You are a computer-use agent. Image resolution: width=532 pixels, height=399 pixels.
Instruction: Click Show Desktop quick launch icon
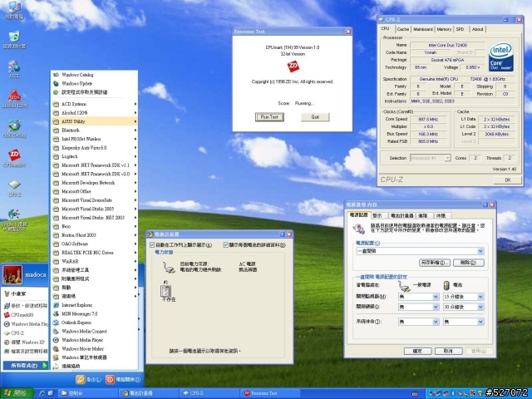[51, 393]
